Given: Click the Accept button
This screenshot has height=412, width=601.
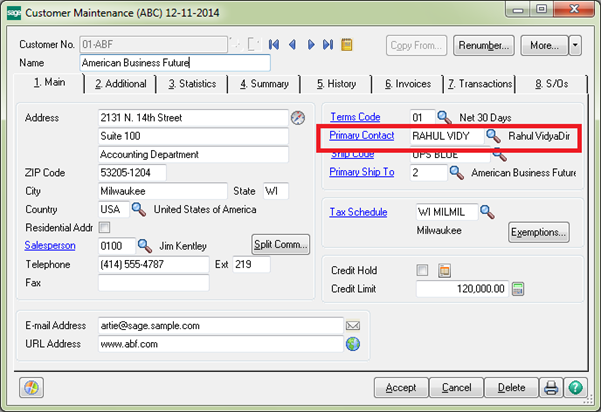Looking at the screenshot, I should 401,388.
